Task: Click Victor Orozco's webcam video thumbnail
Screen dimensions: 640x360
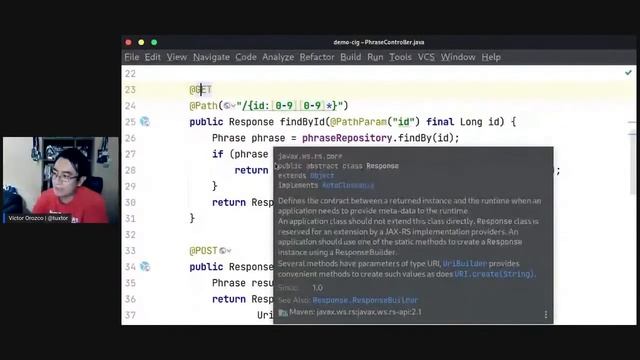Action: (61, 180)
